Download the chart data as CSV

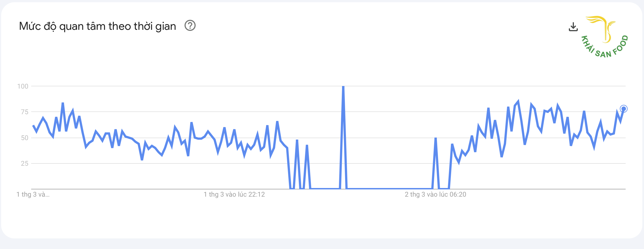point(573,27)
